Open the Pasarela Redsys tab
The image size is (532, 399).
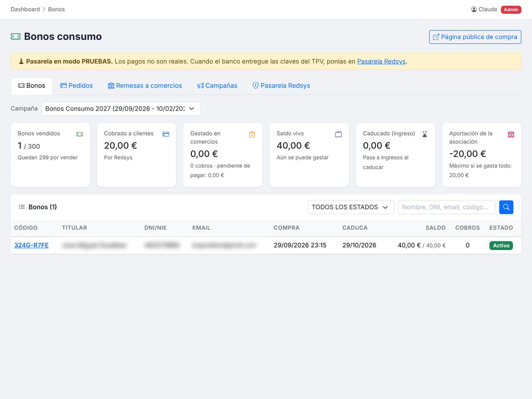tap(281, 86)
